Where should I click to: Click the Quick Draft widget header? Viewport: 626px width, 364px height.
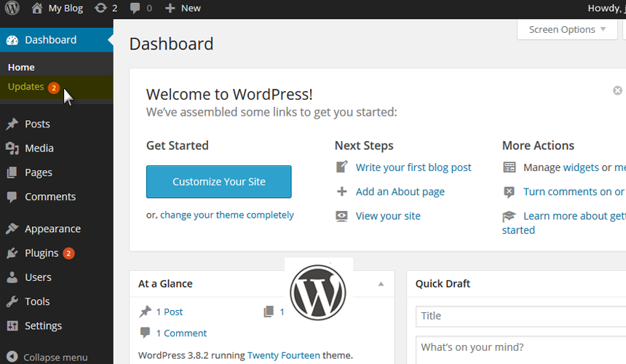coord(516,284)
